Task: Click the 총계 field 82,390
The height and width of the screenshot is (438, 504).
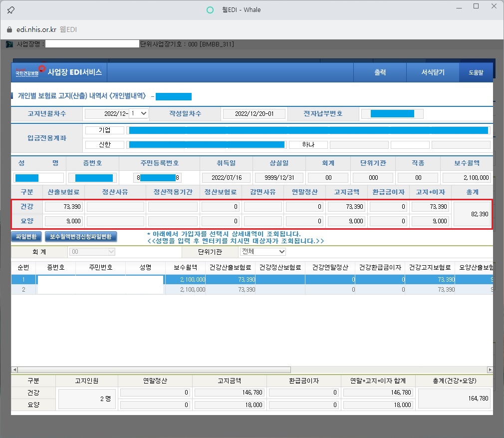Action: click(472, 214)
